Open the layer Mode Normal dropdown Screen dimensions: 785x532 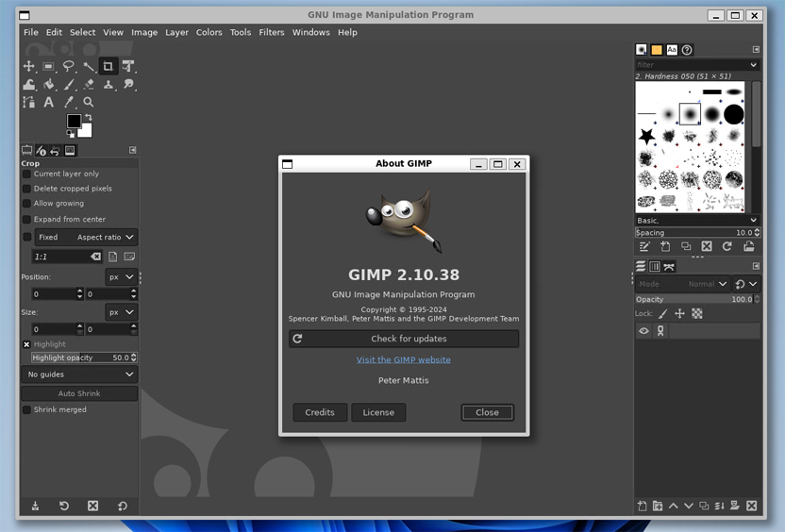[x=682, y=284]
